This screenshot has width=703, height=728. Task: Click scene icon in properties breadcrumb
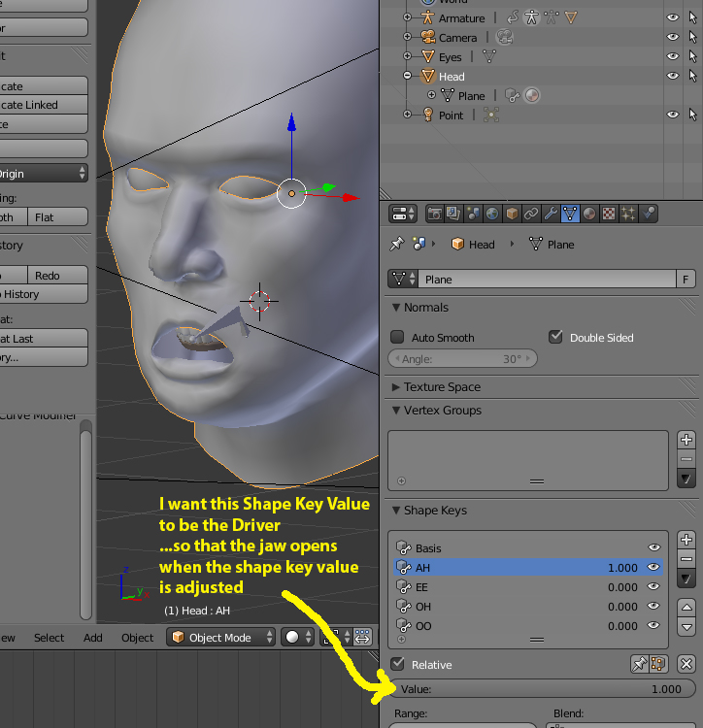pos(419,244)
